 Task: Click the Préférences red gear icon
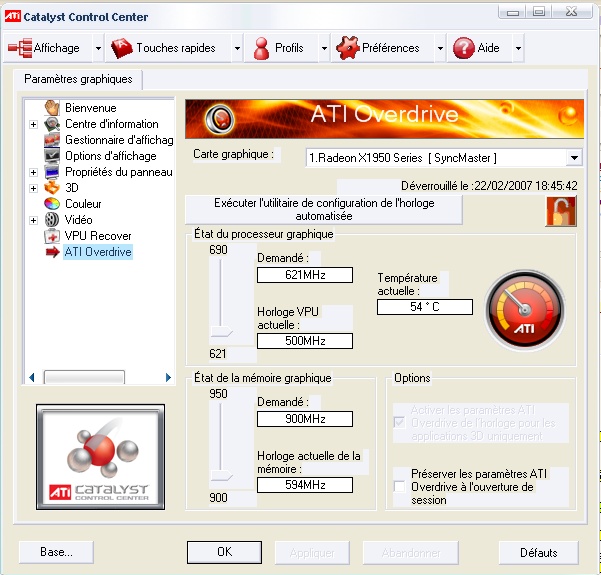(347, 48)
